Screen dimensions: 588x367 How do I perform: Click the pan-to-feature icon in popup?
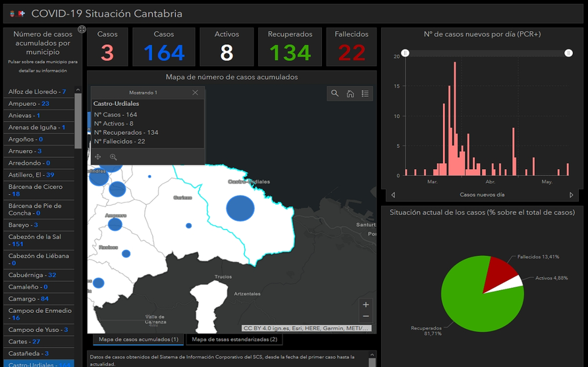tap(98, 157)
